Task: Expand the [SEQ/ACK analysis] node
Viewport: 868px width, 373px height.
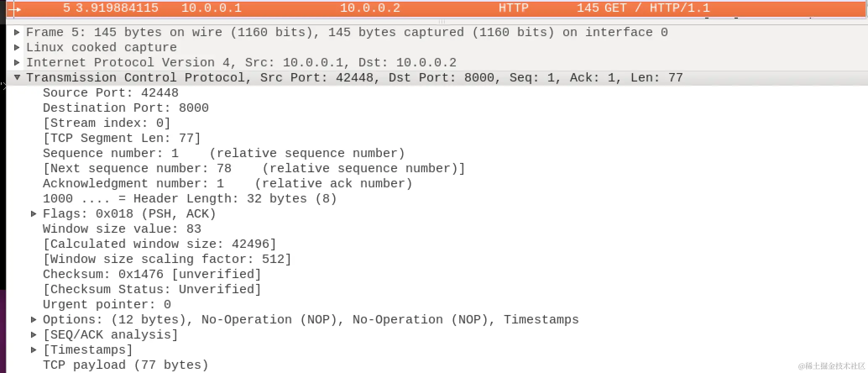Action: (34, 335)
